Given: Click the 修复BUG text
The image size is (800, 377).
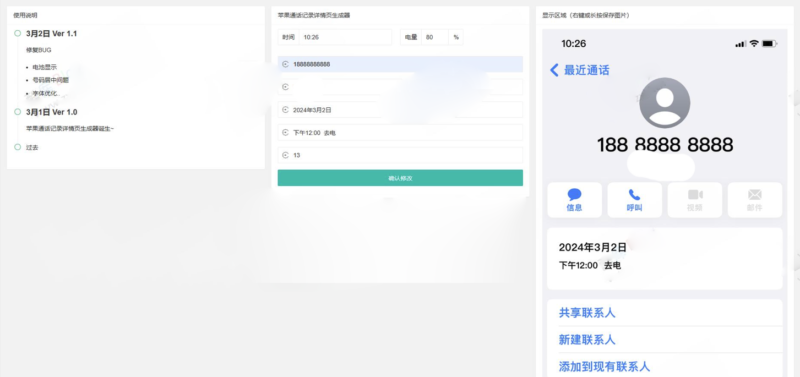Looking at the screenshot, I should click(39, 50).
